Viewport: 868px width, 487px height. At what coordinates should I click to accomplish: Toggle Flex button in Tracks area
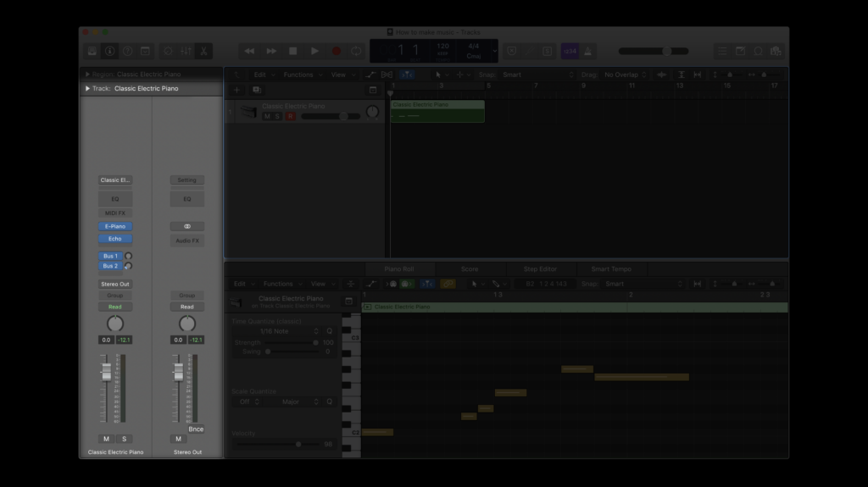click(387, 75)
